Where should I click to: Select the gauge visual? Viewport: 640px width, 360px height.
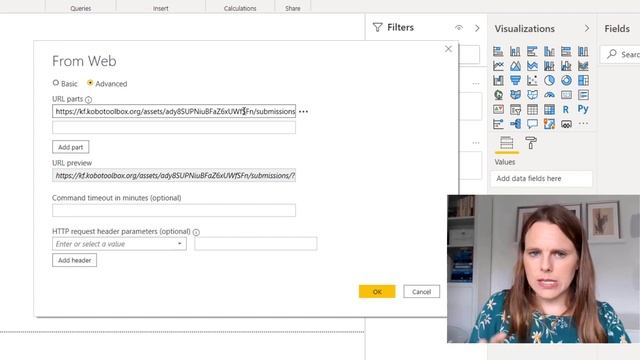coord(549,95)
